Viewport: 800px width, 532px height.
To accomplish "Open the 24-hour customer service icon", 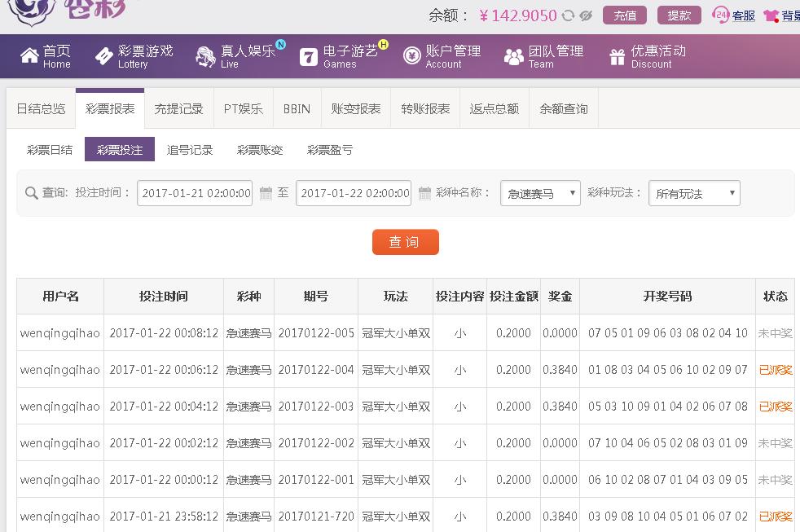I will pos(720,15).
